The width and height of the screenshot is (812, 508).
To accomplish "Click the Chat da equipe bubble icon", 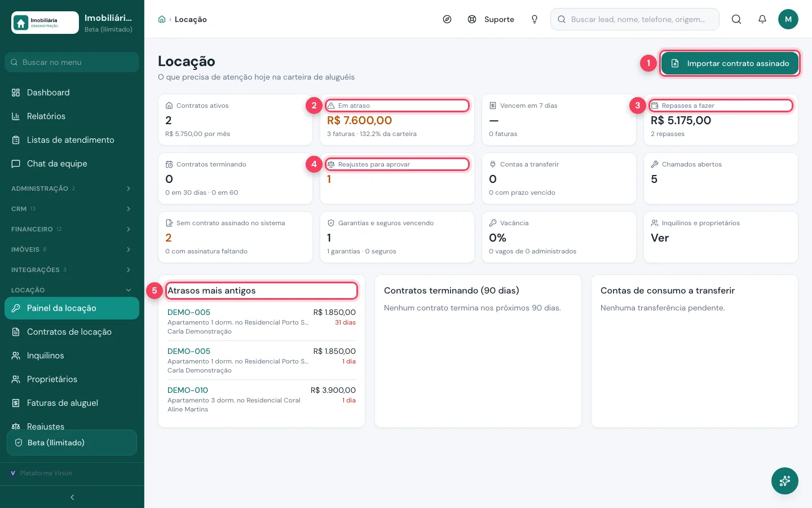I will tap(16, 164).
